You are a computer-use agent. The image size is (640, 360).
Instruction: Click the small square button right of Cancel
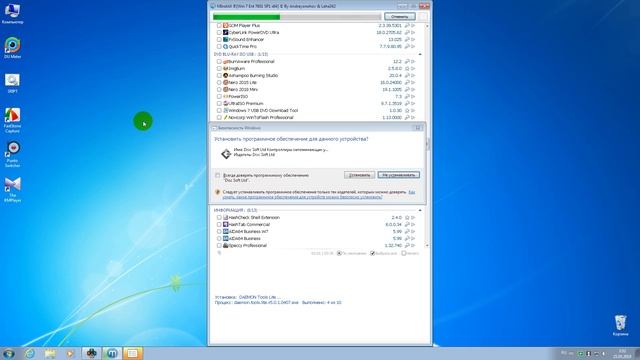click(x=423, y=17)
